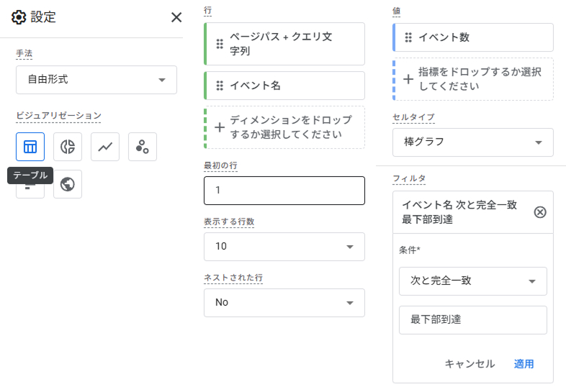The width and height of the screenshot is (566, 392).
Task: Select the line chart visualization icon
Action: pos(105,147)
